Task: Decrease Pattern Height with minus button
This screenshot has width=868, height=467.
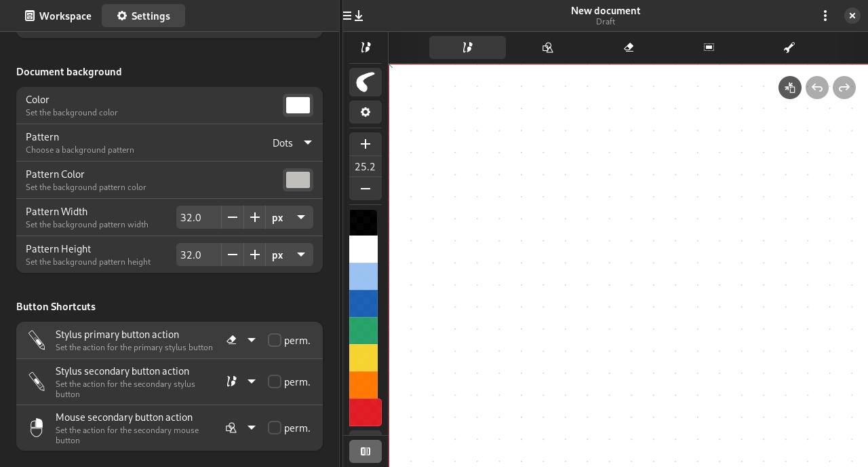Action: point(233,255)
